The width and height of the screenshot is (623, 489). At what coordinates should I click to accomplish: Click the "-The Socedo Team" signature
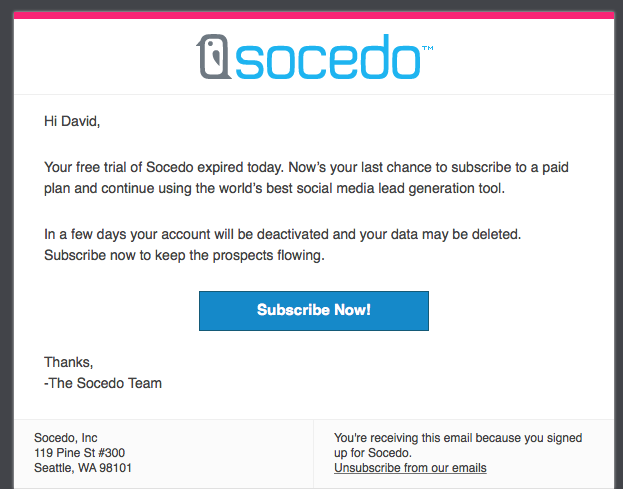click(103, 383)
